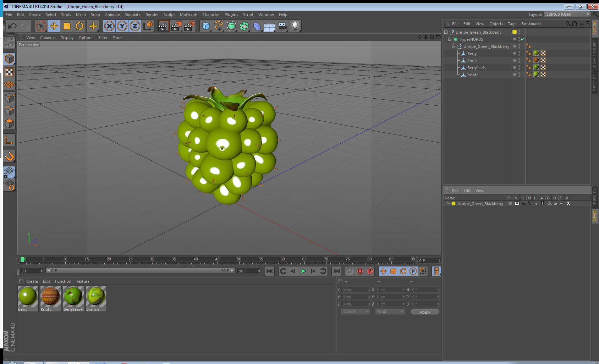599x364 pixels.
Task: Toggle HyperNURBS enable green checkmark
Action: click(x=523, y=39)
